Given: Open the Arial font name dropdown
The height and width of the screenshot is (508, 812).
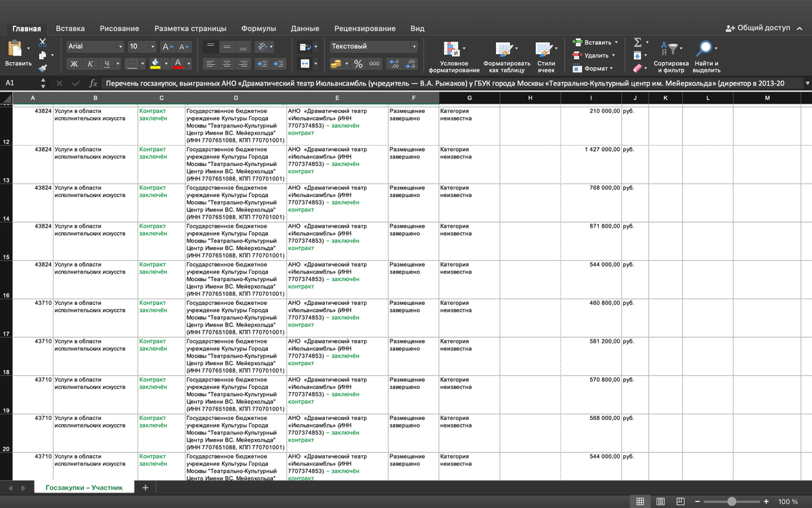Looking at the screenshot, I should coord(120,47).
